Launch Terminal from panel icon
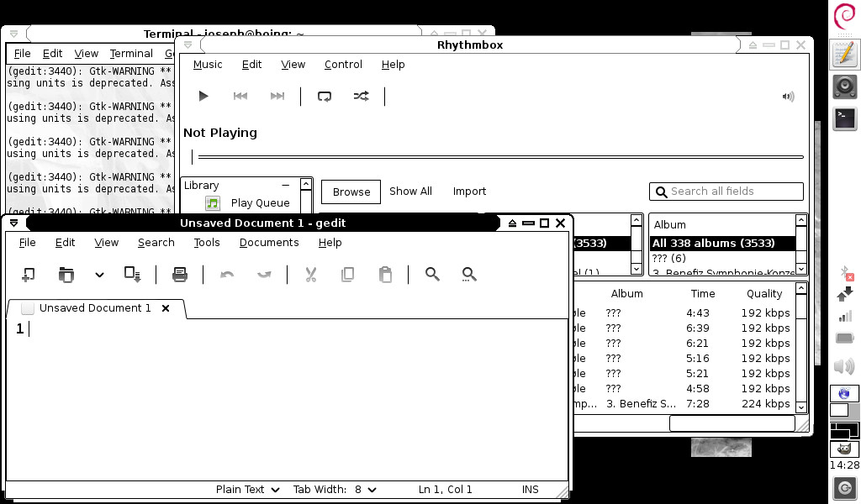The height and width of the screenshot is (504, 861). (844, 119)
